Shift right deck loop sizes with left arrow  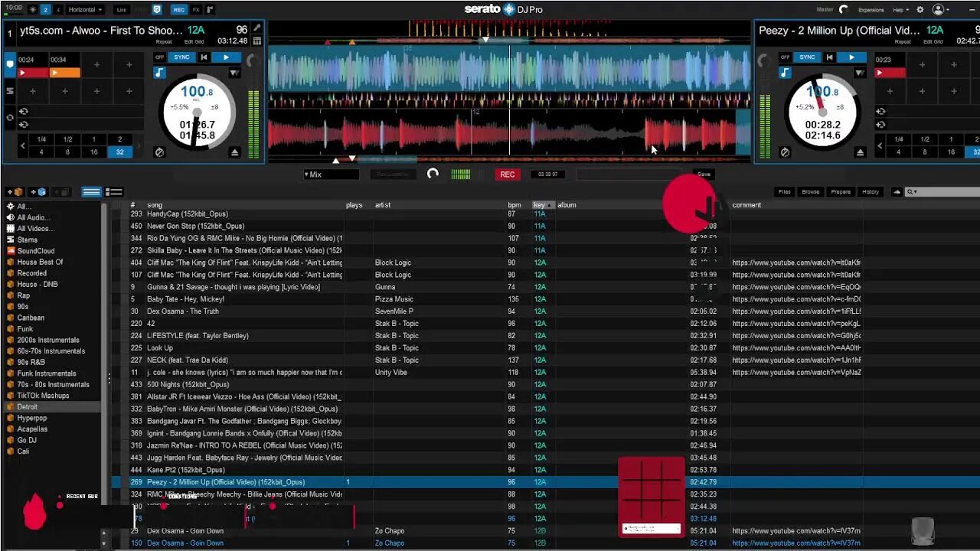(x=880, y=145)
